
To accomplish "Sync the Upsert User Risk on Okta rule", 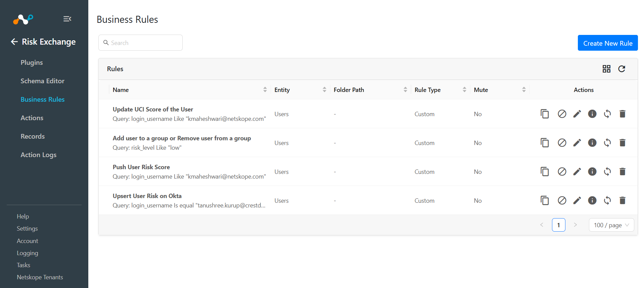I will (607, 200).
